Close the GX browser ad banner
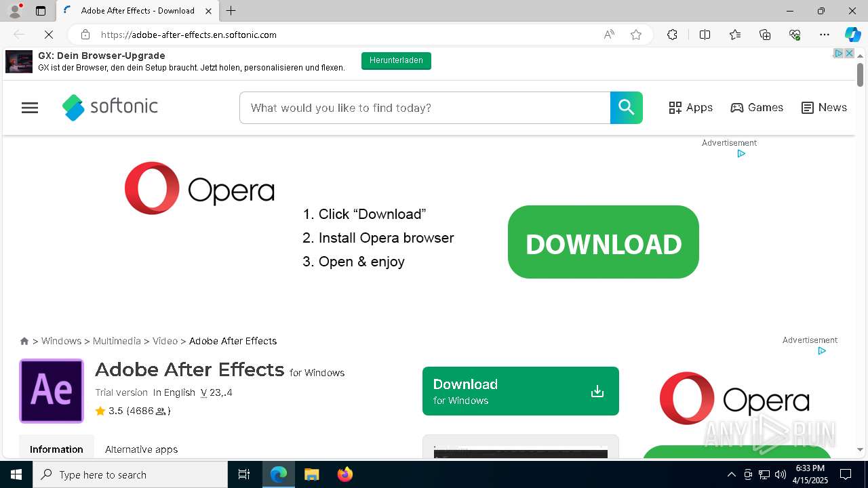 849,54
